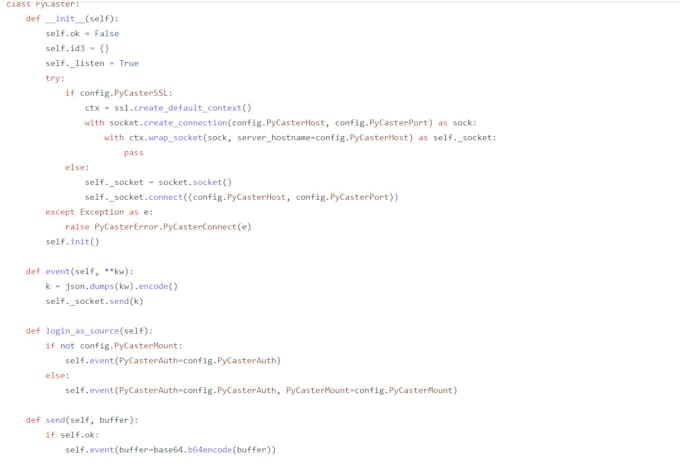Click the 'json.dumps(kw).encode()' line

coord(111,286)
